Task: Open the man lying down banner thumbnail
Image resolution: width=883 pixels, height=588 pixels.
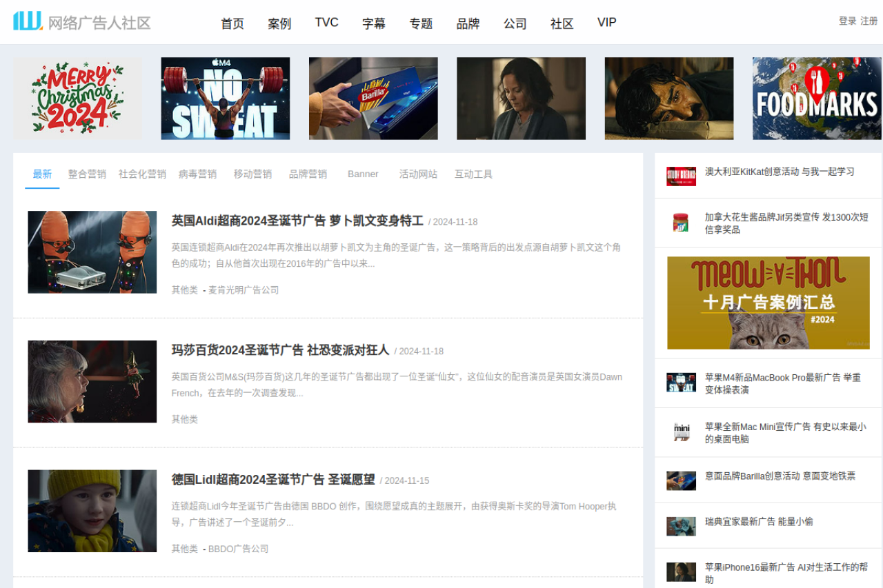Action: pyautogui.click(x=669, y=99)
